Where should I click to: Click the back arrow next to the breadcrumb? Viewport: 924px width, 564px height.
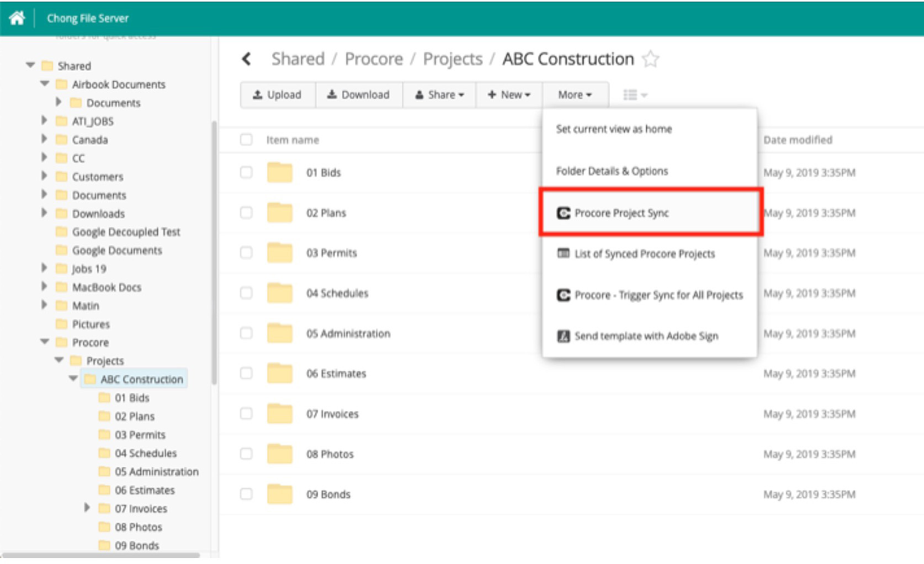coord(247,58)
